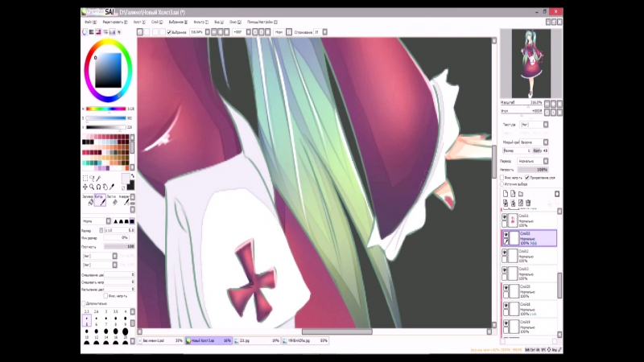
Task: Select the rotate canvas tool
Action: [98, 187]
